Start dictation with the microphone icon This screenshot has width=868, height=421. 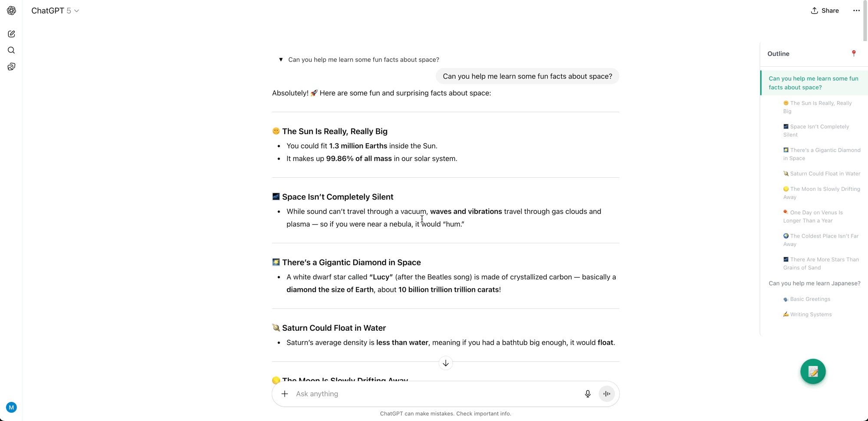point(588,394)
